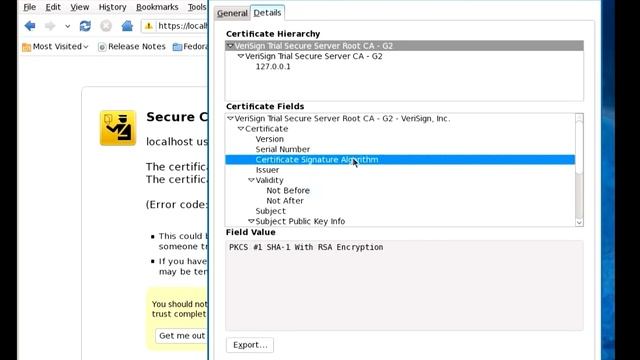640x360 pixels.
Task: Open the History menu
Action: click(112, 7)
